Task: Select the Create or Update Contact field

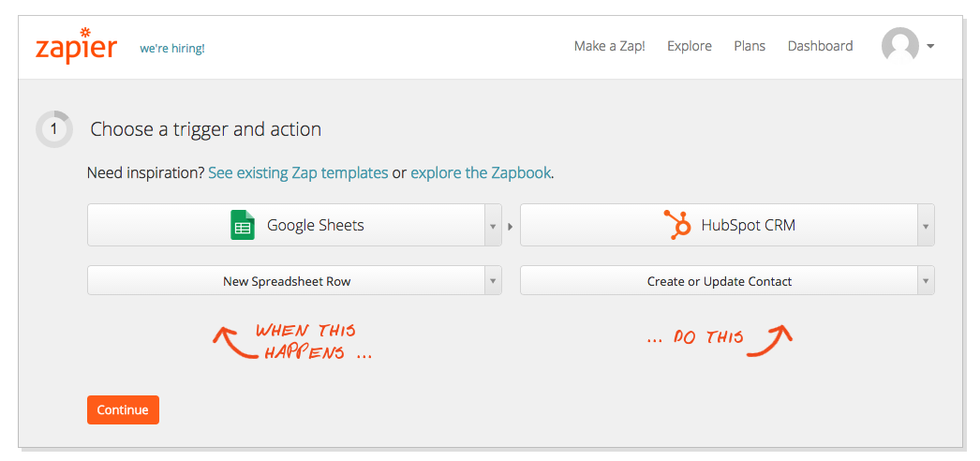Action: point(719,281)
